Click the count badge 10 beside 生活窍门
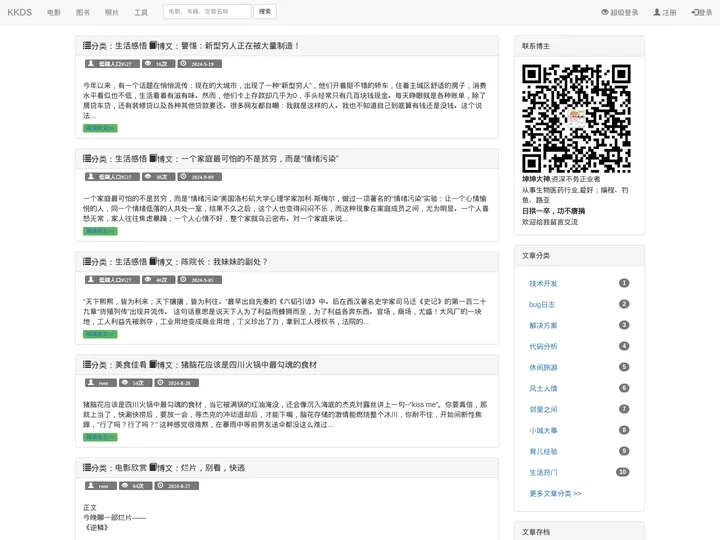This screenshot has width=720, height=540. tap(623, 472)
